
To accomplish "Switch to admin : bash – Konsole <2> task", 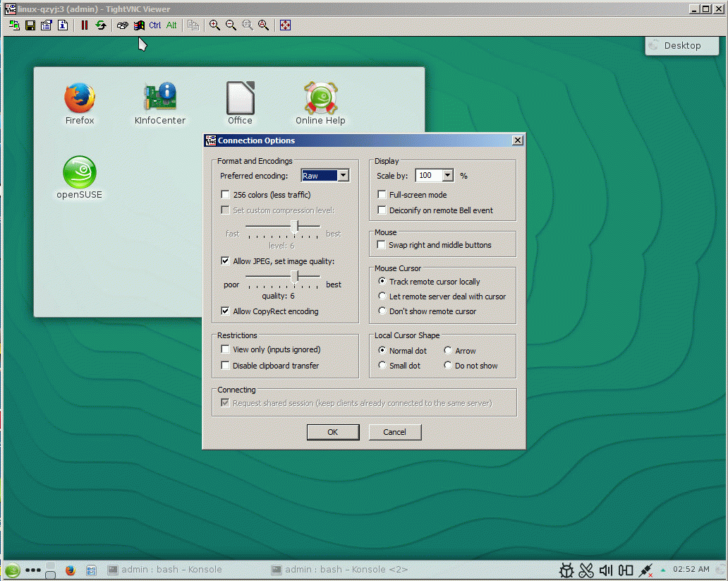I will [340, 570].
